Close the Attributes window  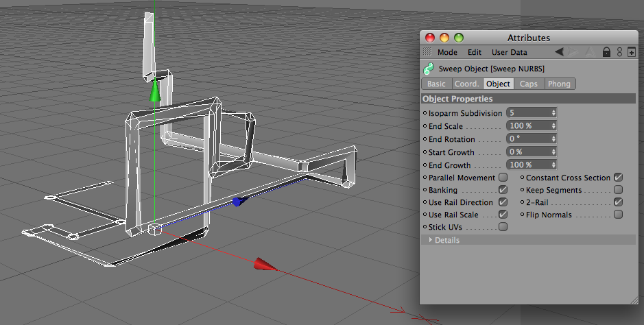click(429, 38)
